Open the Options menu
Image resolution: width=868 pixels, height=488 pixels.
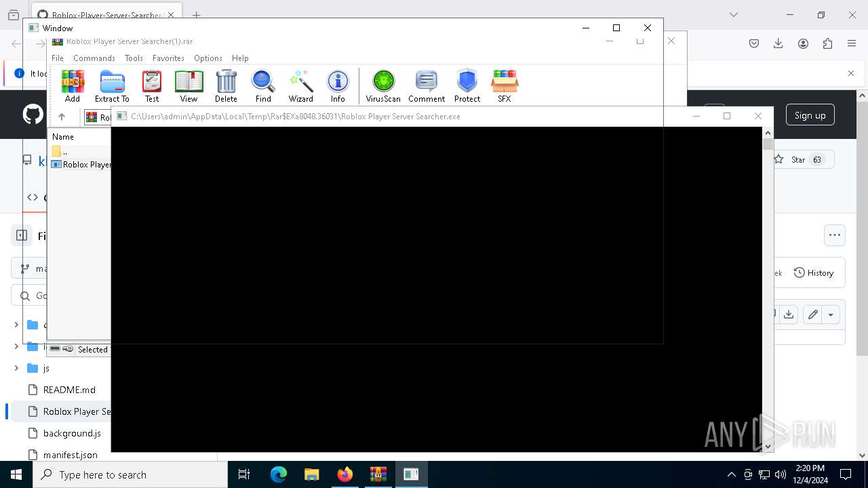(x=208, y=58)
